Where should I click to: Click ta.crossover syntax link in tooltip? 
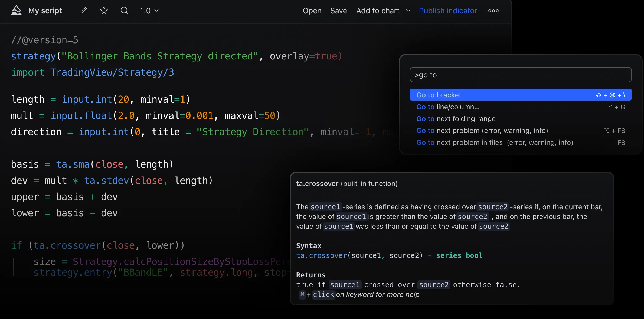[322, 255]
